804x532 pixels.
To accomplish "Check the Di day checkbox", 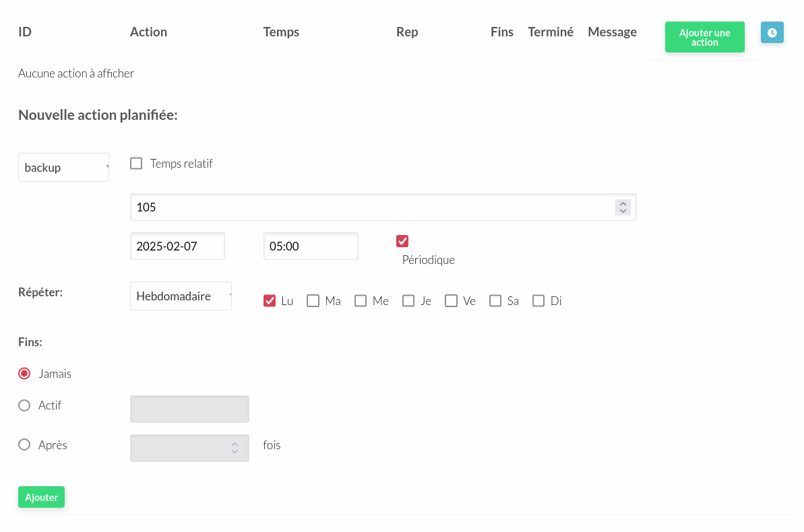I will [538, 300].
